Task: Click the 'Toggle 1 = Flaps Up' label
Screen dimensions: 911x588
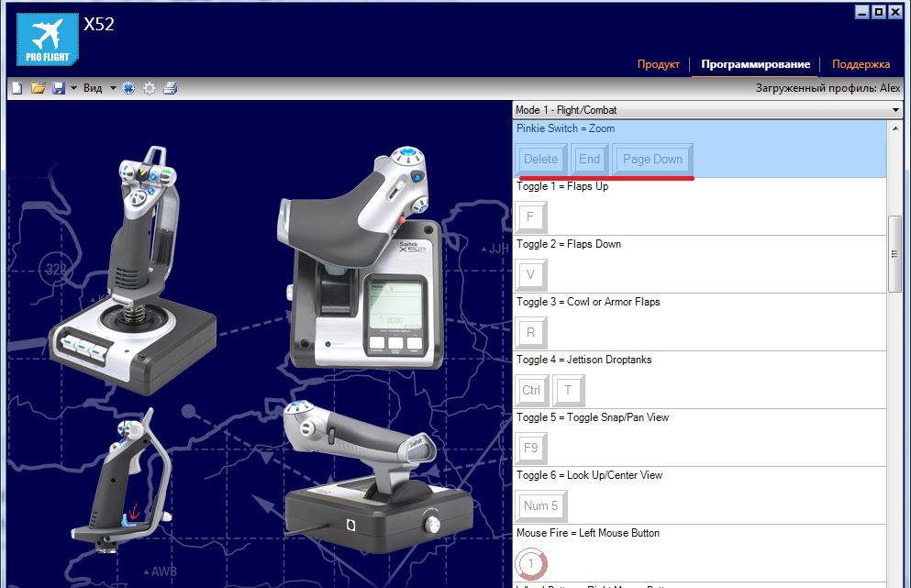Action: [562, 186]
